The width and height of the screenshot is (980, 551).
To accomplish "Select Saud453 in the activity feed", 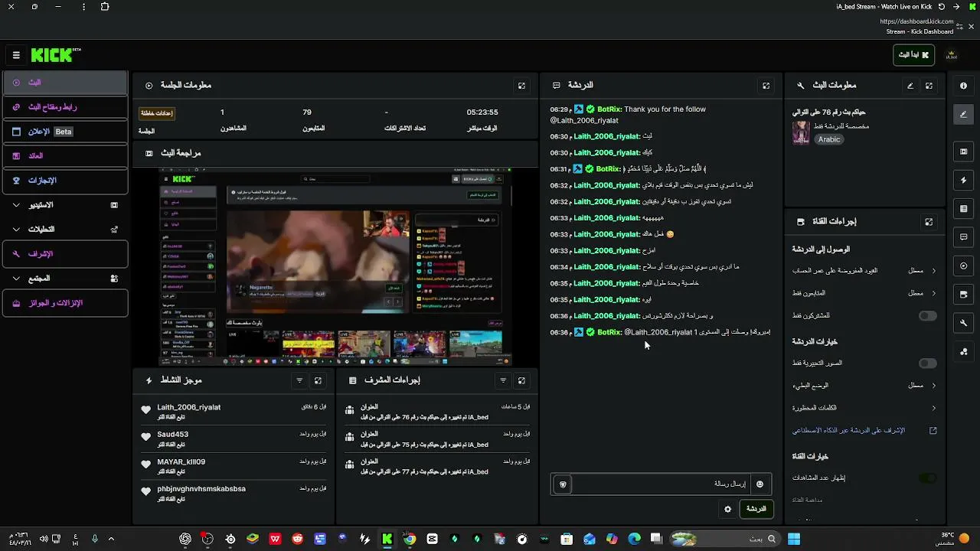I will [173, 435].
